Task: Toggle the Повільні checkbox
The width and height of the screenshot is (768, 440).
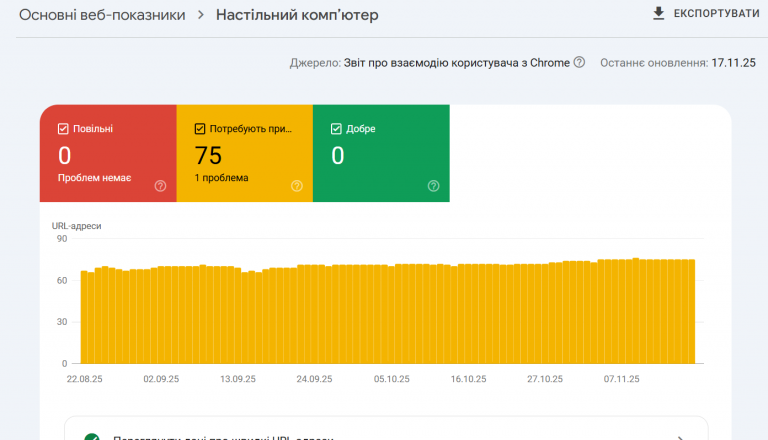Action: (64, 129)
